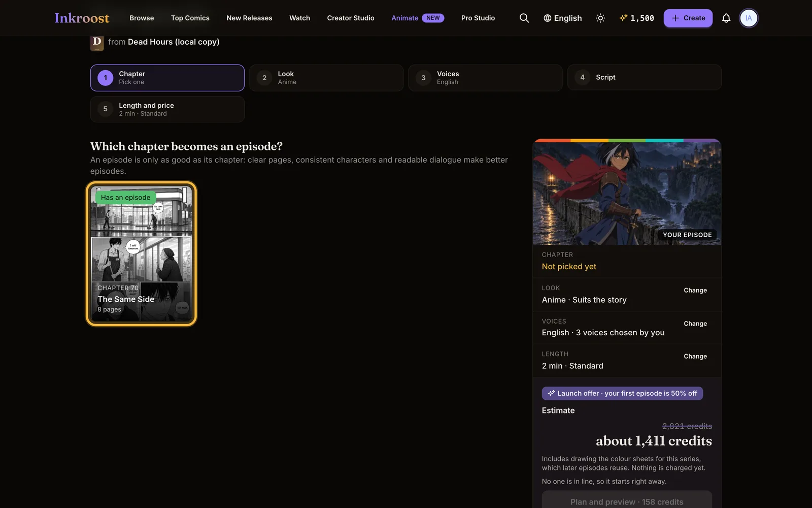
Task: Toggle the light theme sun icon
Action: tap(600, 18)
